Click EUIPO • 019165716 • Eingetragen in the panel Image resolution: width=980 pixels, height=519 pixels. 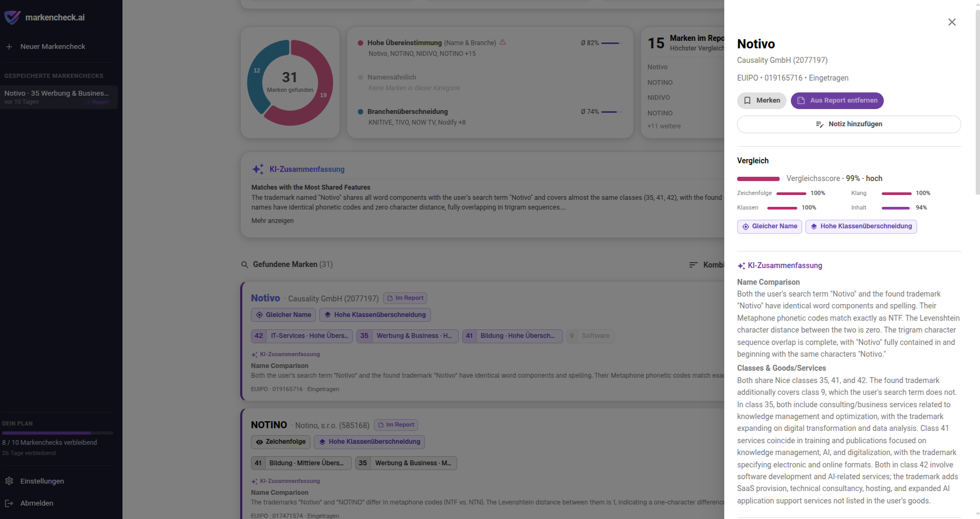click(x=793, y=78)
